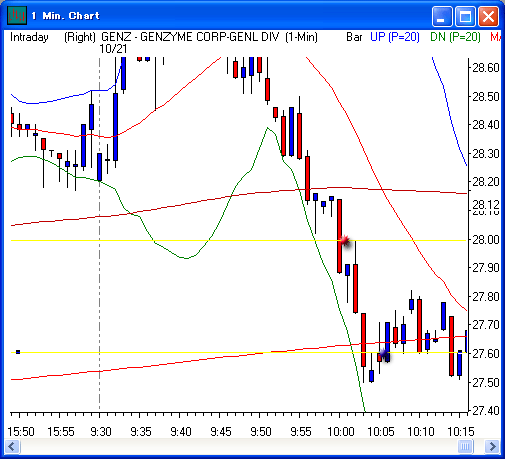The height and width of the screenshot is (459, 505).
Task: Click the small blue marker left of 27.60 line
Action: click(18, 352)
